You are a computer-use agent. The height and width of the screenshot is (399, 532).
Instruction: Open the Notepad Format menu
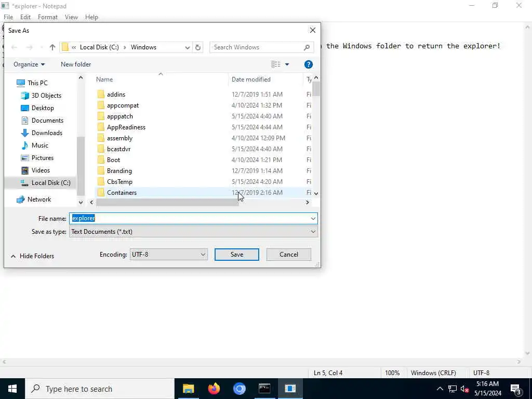click(47, 17)
